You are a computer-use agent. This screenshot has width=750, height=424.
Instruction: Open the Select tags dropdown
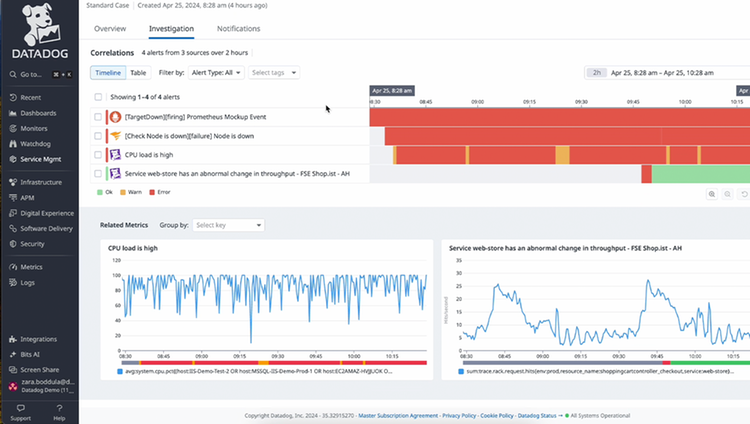click(274, 73)
